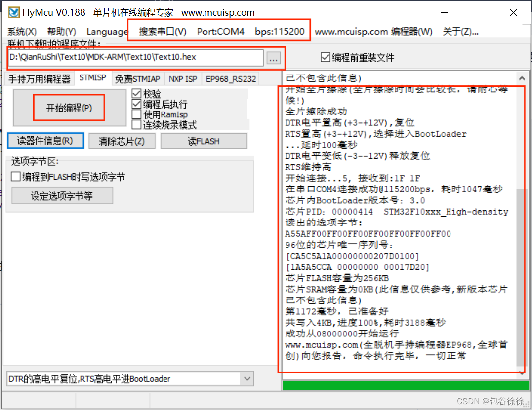Open the Port:COM4 menu

[x=220, y=32]
